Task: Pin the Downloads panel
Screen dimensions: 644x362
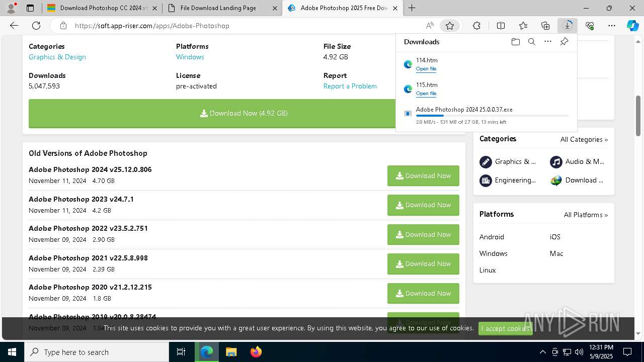Action: pos(564,42)
